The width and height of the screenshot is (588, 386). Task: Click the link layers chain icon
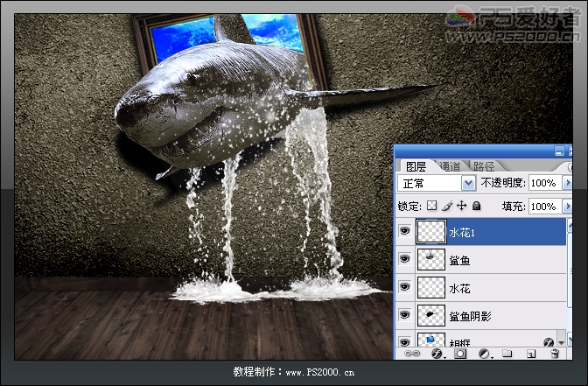coord(412,354)
